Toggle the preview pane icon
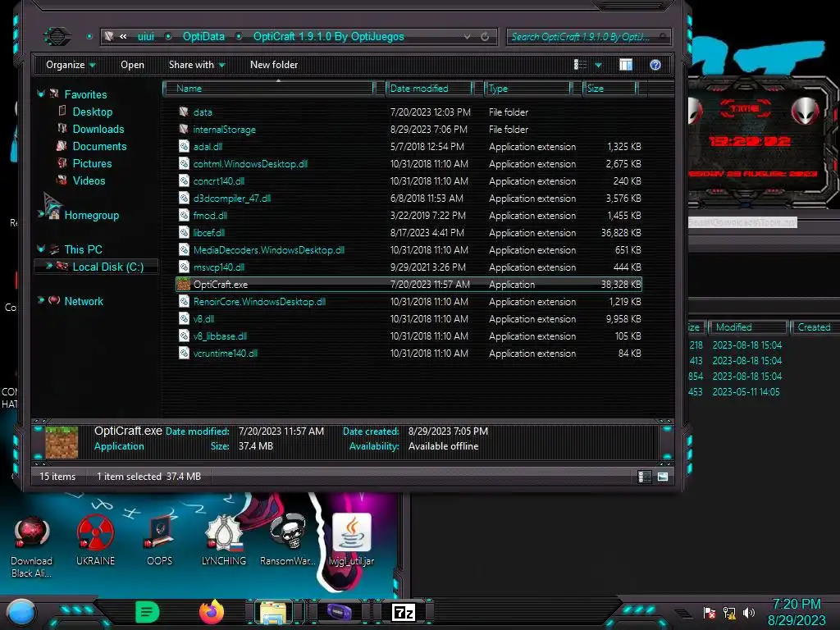The height and width of the screenshot is (630, 840). (626, 65)
